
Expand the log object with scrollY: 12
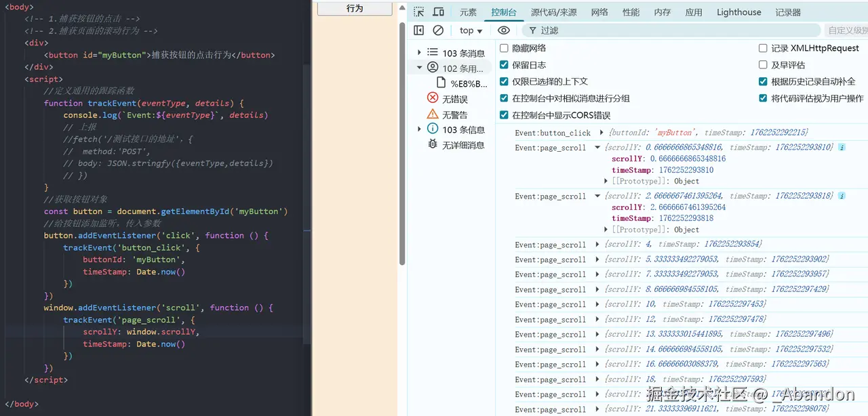tap(597, 319)
